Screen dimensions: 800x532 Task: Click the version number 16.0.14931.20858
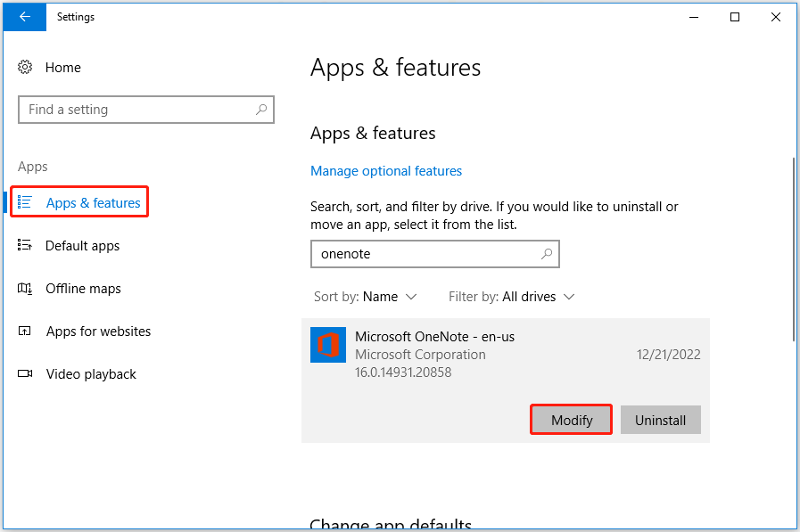[x=403, y=372]
